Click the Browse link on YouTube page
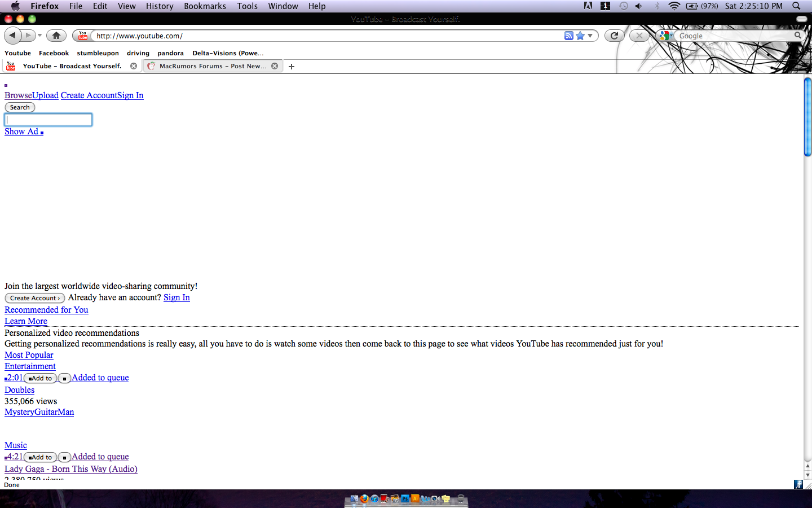Image resolution: width=812 pixels, height=508 pixels. [18, 95]
